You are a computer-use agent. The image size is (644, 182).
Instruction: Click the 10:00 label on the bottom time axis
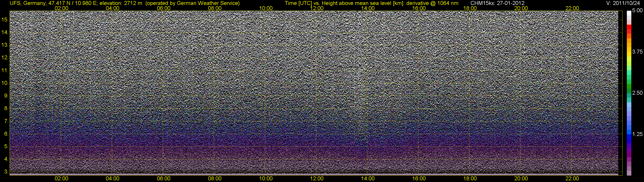tap(266, 179)
